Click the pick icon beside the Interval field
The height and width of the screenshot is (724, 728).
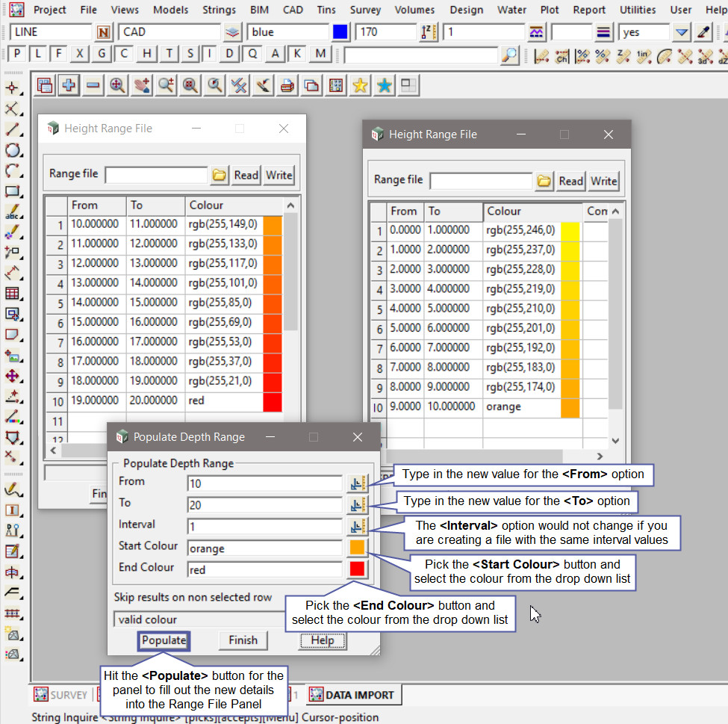[358, 526]
